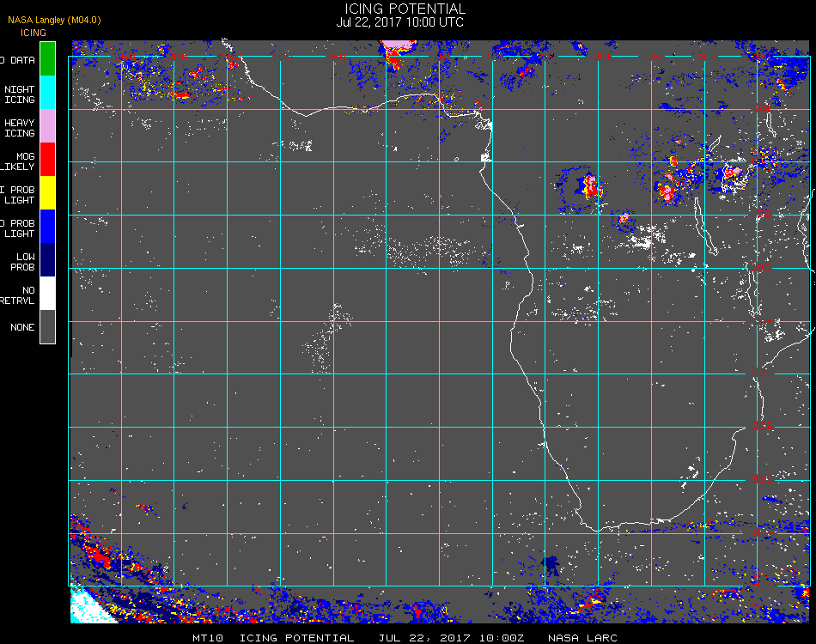
Task: Click the '35S' latitude label
Action: pos(764,532)
